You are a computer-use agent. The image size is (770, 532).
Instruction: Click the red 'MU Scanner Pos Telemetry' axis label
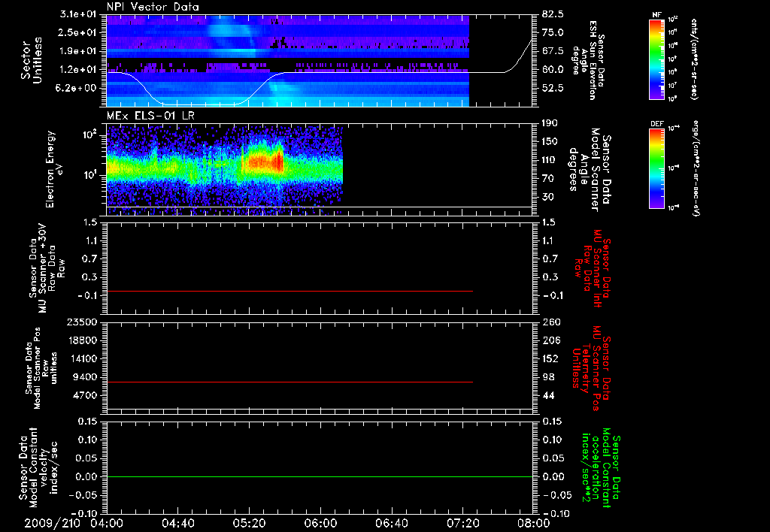point(591,368)
